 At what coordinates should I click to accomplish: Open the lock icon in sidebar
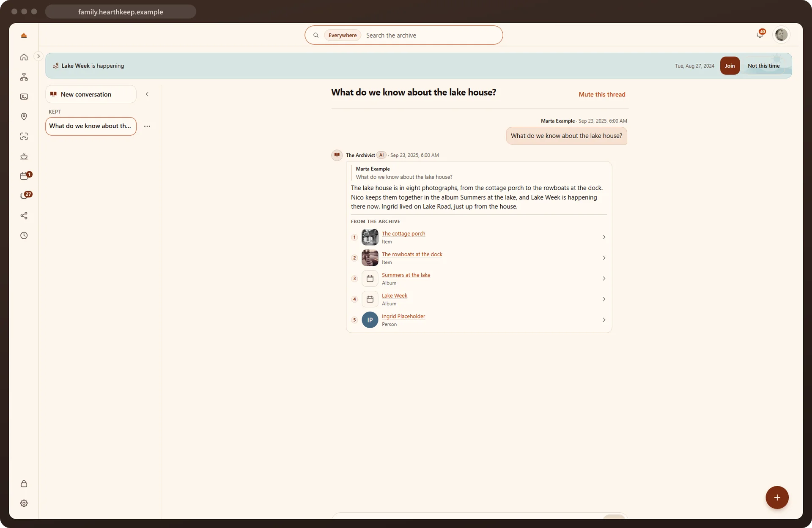point(24,484)
